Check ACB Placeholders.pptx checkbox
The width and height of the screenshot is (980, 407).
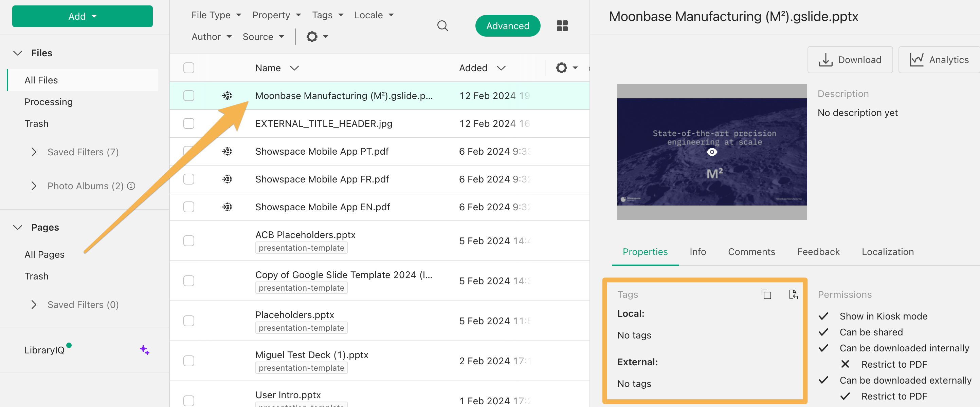189,240
